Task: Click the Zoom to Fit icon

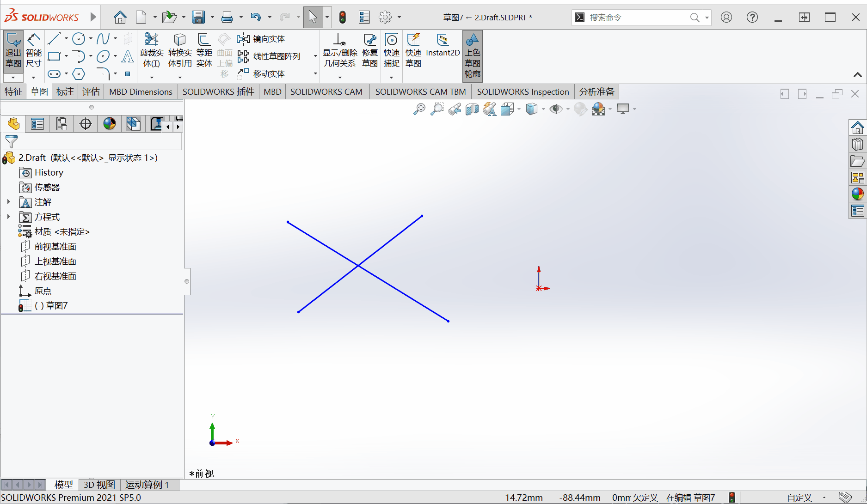Action: point(419,109)
